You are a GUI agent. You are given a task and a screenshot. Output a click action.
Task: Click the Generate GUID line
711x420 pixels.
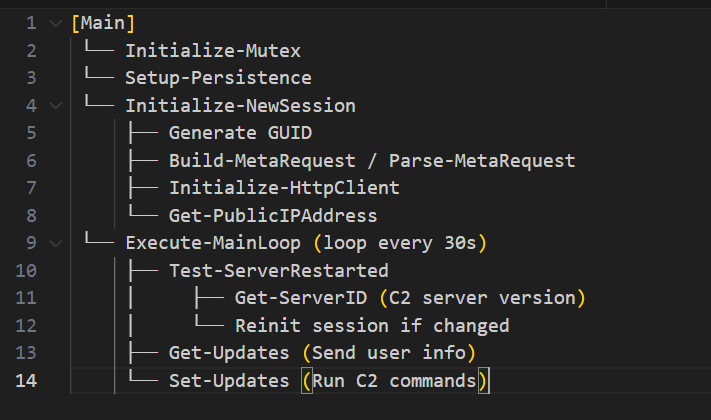coord(240,133)
